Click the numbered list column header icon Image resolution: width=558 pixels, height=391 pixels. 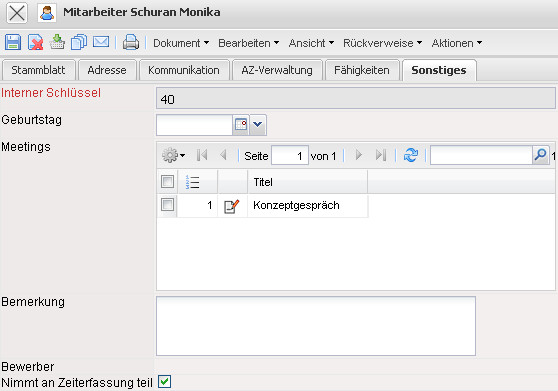pos(192,182)
